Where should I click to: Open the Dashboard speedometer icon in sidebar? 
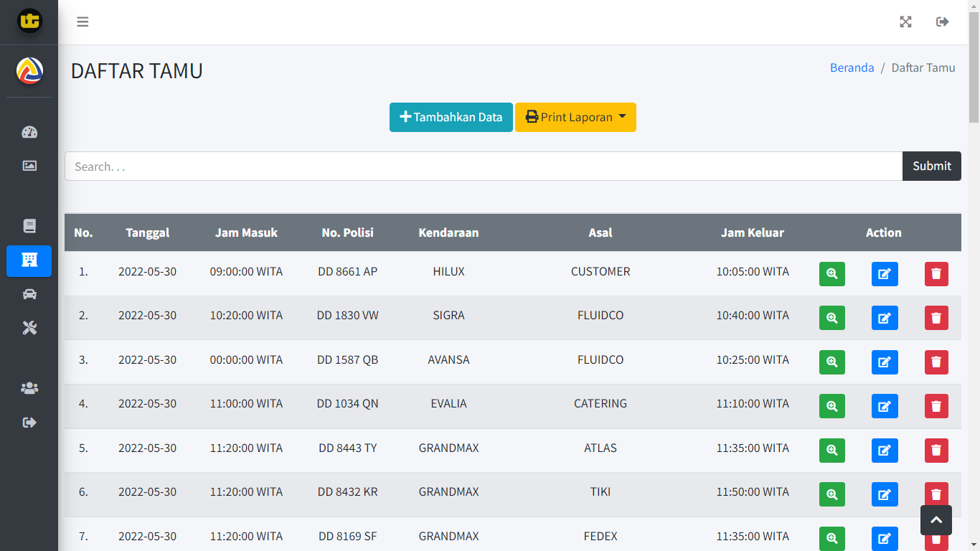[x=29, y=132]
